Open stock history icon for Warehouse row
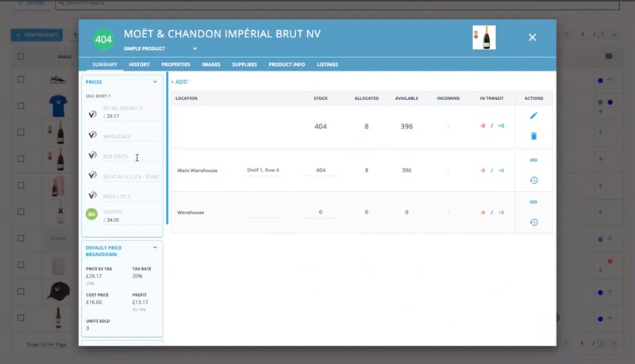This screenshot has width=635, height=364. (533, 222)
